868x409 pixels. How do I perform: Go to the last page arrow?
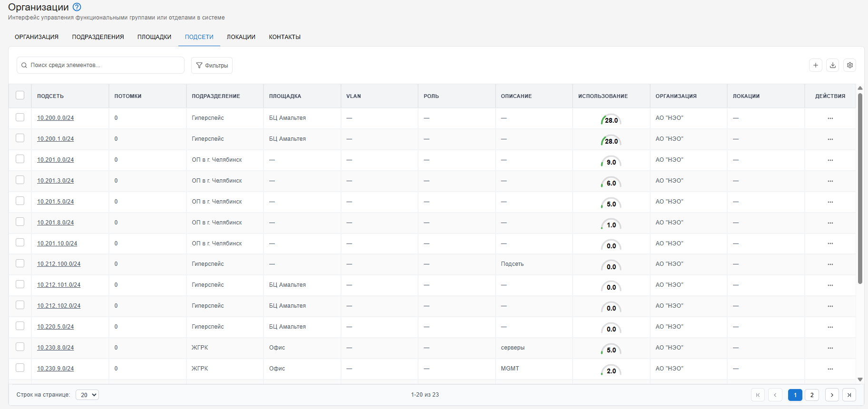(849, 395)
